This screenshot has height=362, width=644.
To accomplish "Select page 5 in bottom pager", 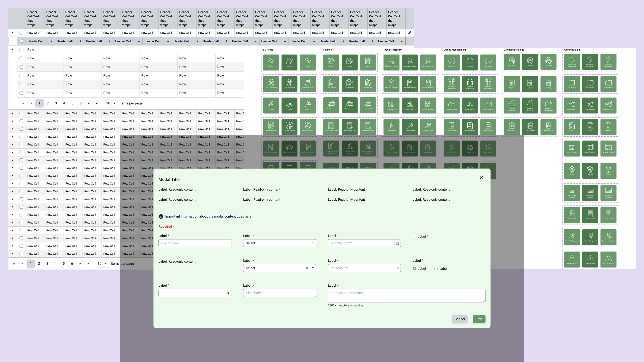I will 64,264.
